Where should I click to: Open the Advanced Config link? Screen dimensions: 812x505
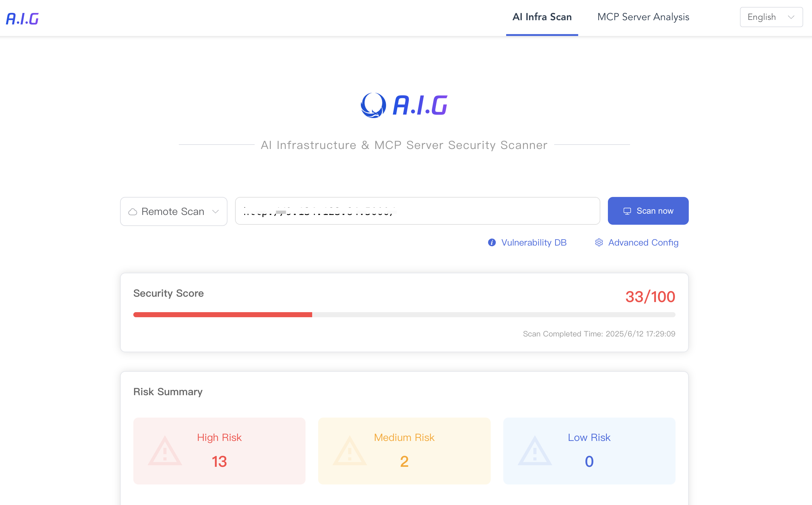point(643,242)
